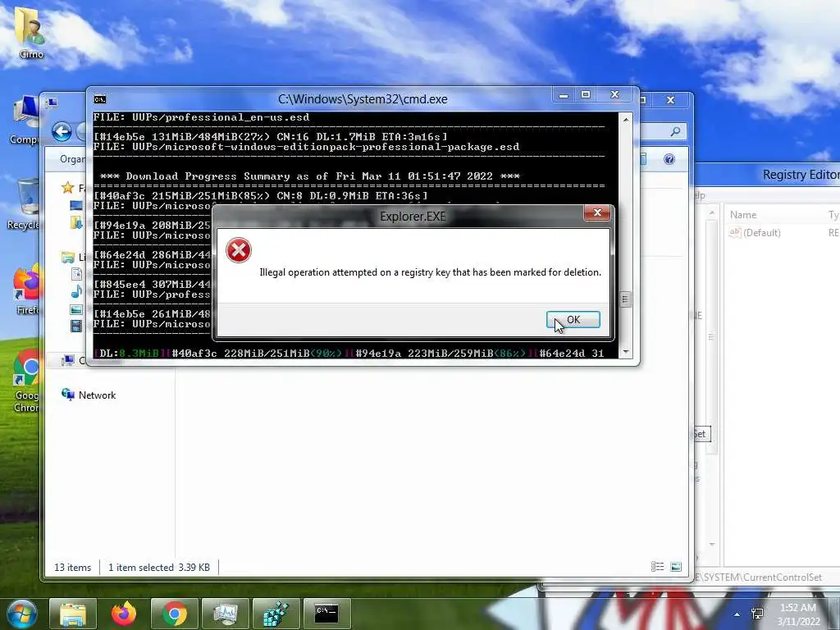Select the Libraries icon in navigation pane
The image size is (840, 630).
pyautogui.click(x=67, y=258)
